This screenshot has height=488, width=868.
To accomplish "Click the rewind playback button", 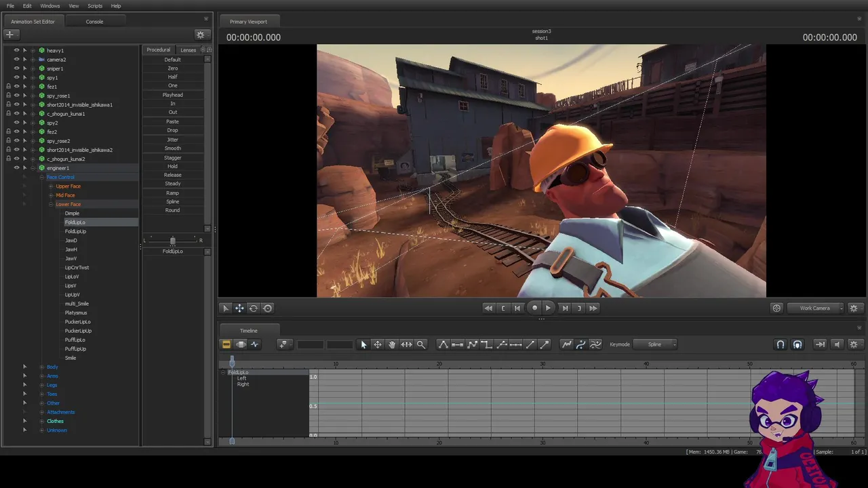I will tap(488, 308).
